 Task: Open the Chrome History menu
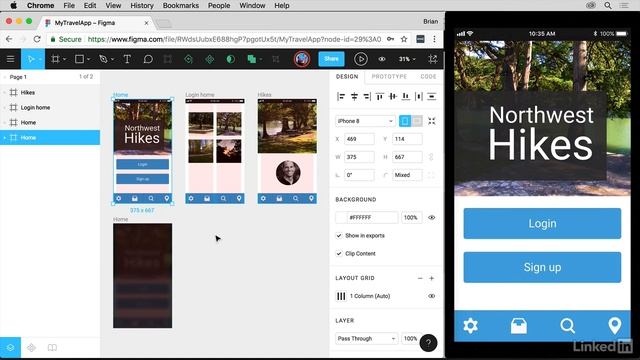[x=142, y=5]
